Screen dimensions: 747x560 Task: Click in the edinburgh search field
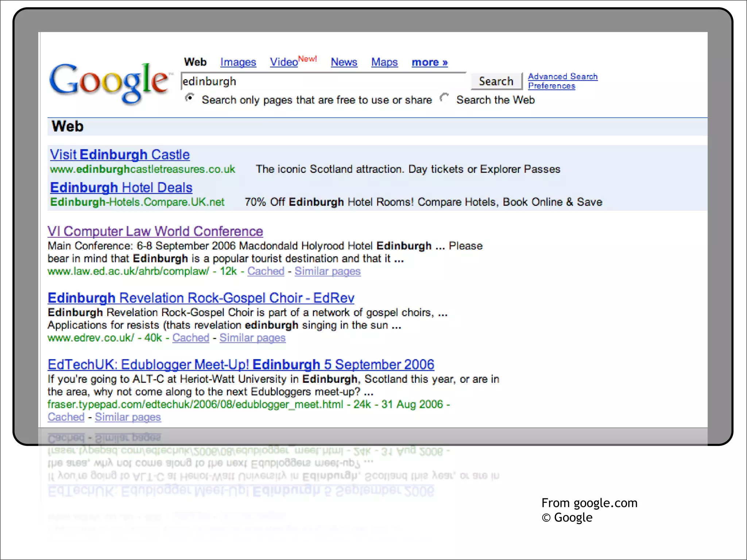pos(323,81)
